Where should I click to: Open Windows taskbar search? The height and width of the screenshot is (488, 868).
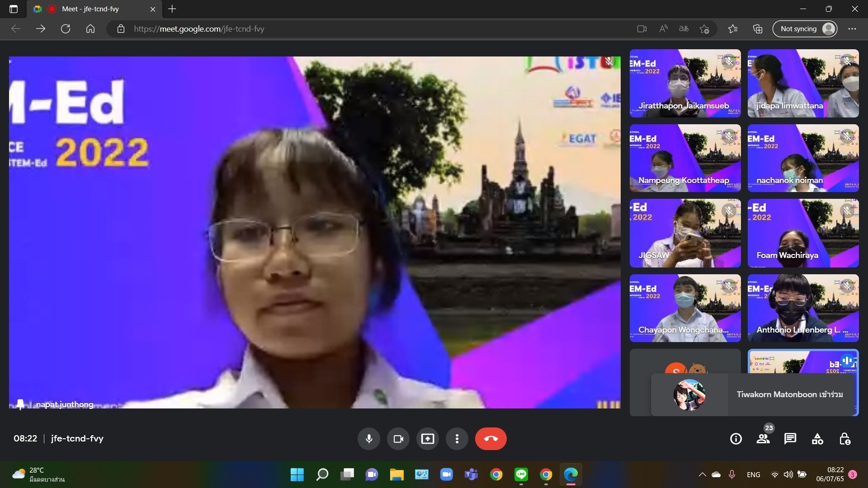[x=322, y=474]
